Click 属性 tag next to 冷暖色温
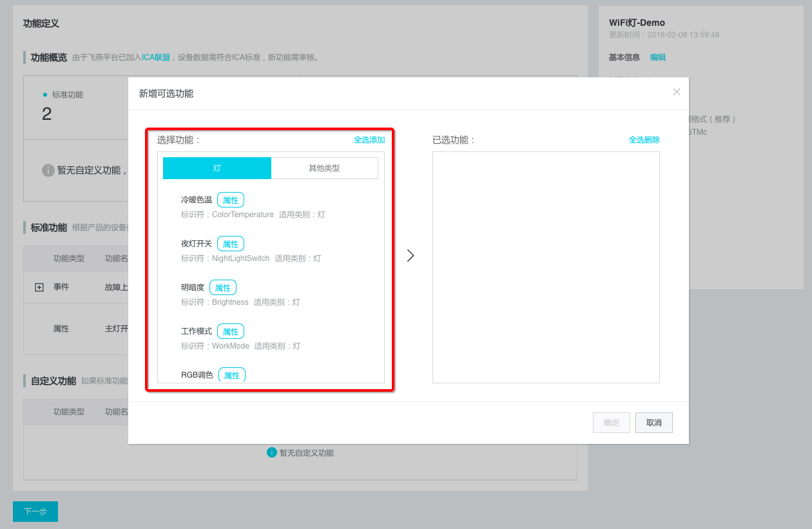Viewport: 812px width, 529px height. click(231, 200)
